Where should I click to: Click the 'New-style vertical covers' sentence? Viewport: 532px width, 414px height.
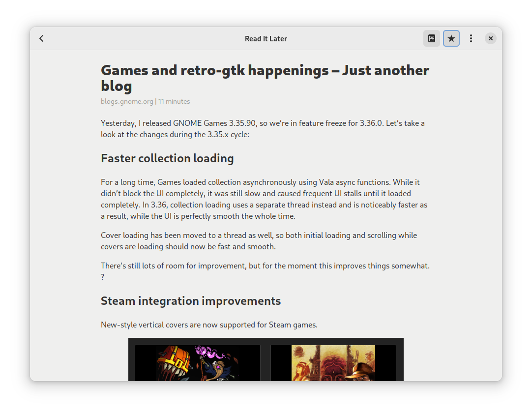point(209,325)
